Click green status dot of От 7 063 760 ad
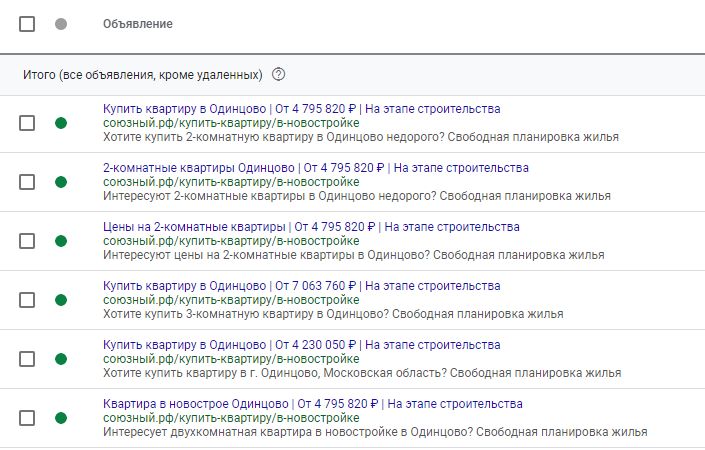This screenshot has height=450, width=705. [x=61, y=300]
